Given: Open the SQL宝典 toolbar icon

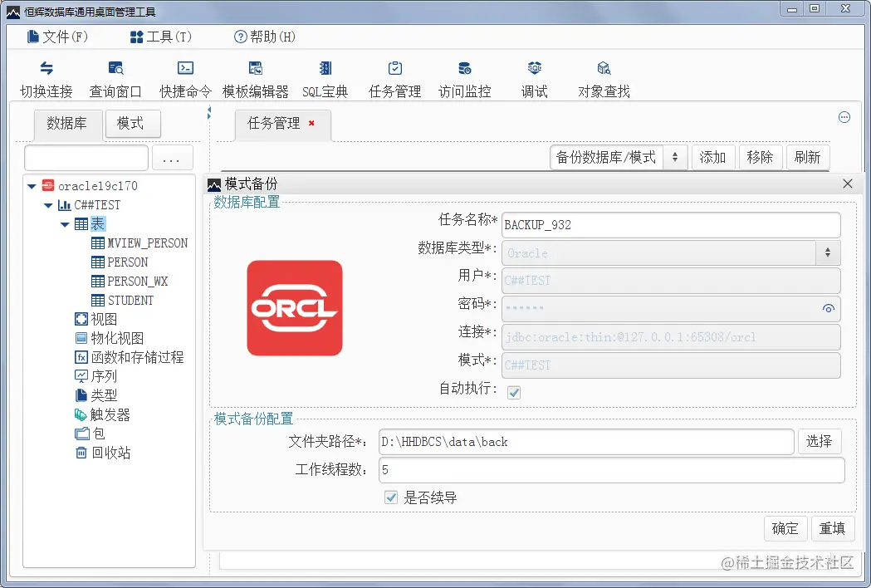Looking at the screenshot, I should pos(325,68).
